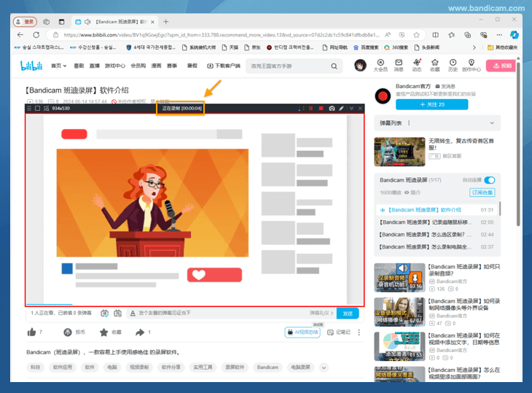532x393 pixels.
Task: Toggle the danmaku display icon
Action: pyautogui.click(x=105, y=313)
